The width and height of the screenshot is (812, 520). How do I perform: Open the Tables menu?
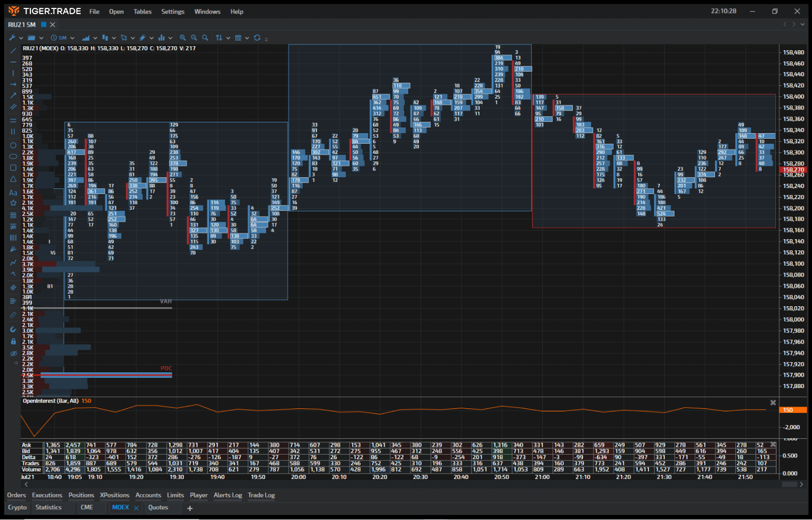[142, 11]
